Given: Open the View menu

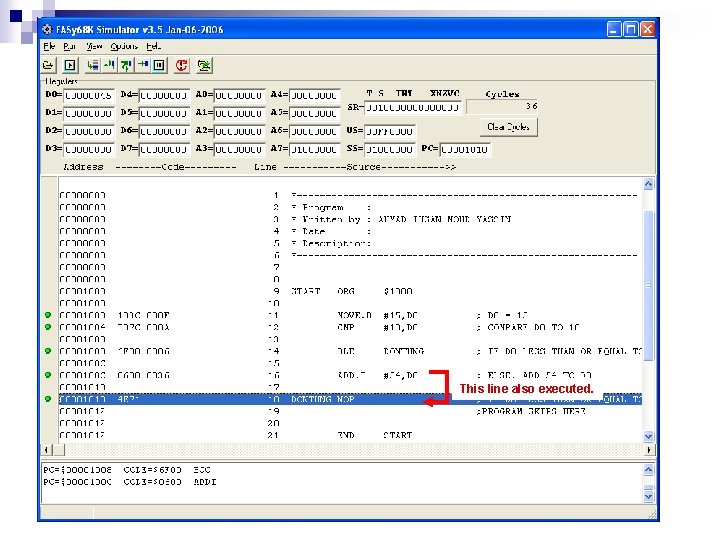Looking at the screenshot, I should (94, 46).
